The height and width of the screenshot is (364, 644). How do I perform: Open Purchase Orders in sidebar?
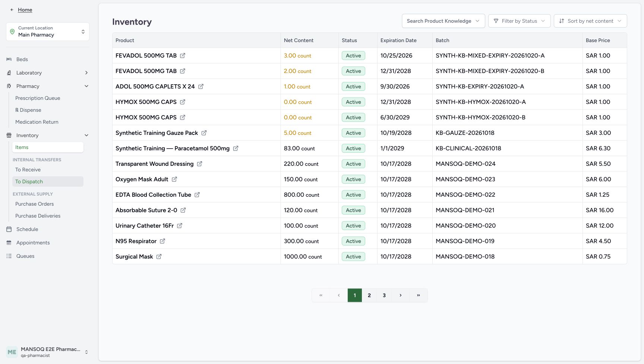point(35,204)
